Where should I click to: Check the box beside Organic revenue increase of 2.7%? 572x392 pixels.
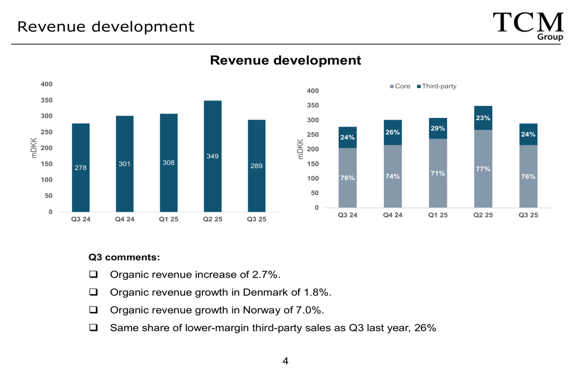[93, 275]
